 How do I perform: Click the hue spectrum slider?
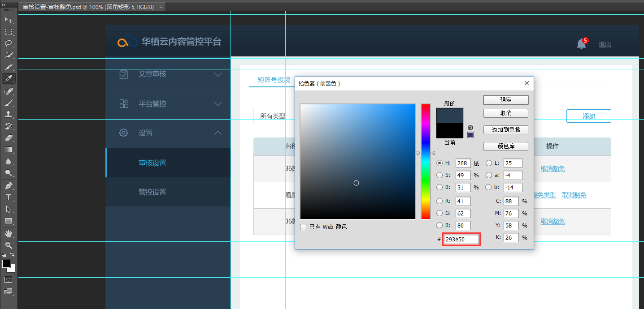tap(426, 162)
